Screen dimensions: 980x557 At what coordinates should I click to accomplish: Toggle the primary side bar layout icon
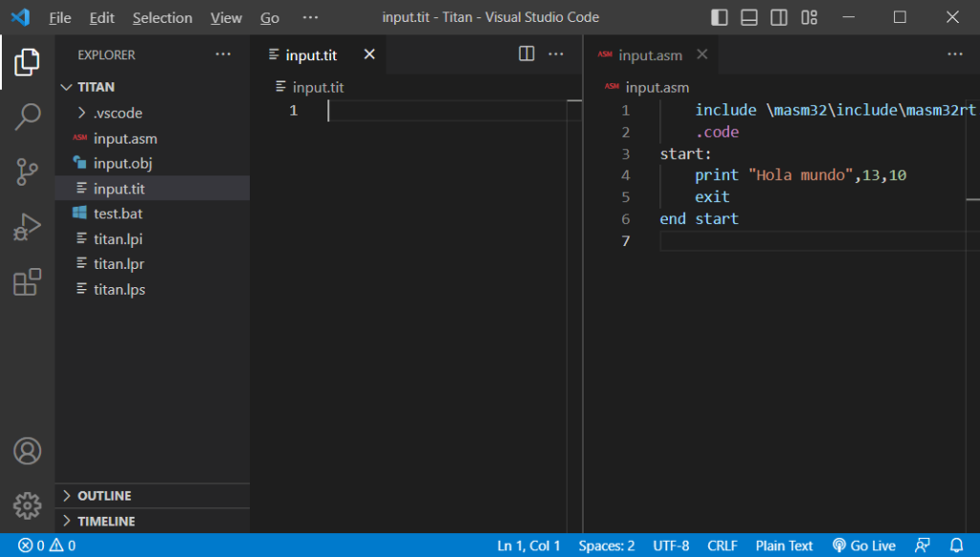720,17
